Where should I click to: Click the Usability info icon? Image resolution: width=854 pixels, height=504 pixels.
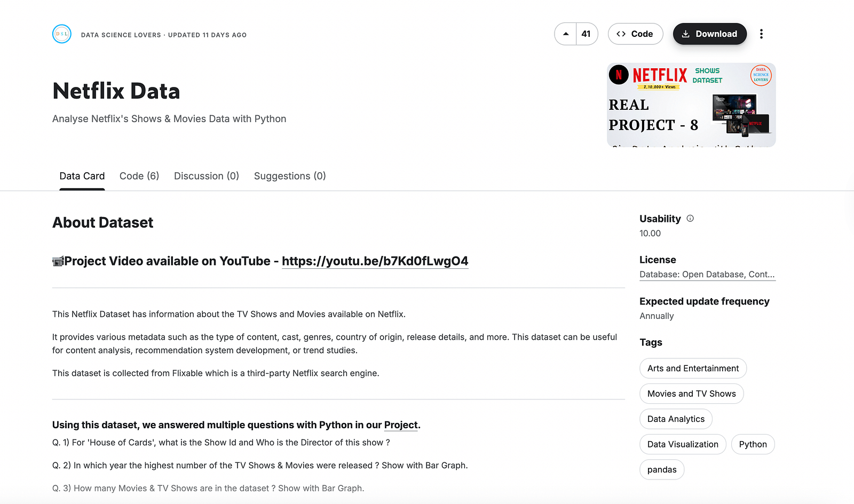[690, 218]
